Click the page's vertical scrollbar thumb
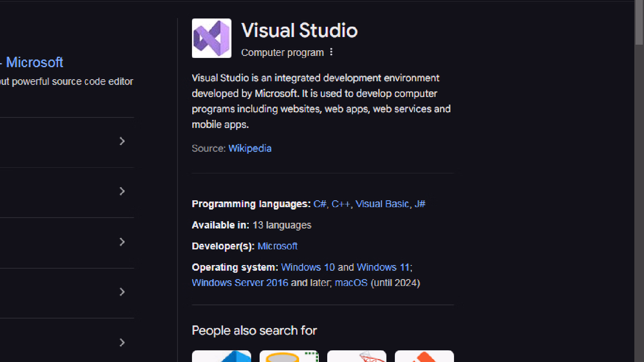The image size is (644, 362). [x=639, y=23]
